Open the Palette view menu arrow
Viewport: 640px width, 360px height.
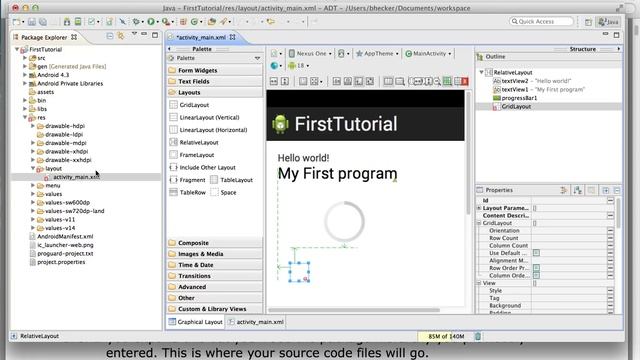(x=257, y=58)
